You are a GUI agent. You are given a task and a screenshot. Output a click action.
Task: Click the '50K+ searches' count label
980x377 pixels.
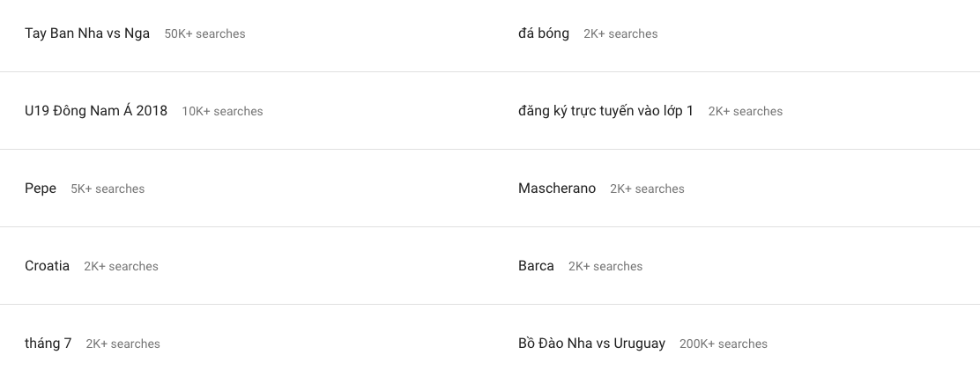[x=204, y=33]
